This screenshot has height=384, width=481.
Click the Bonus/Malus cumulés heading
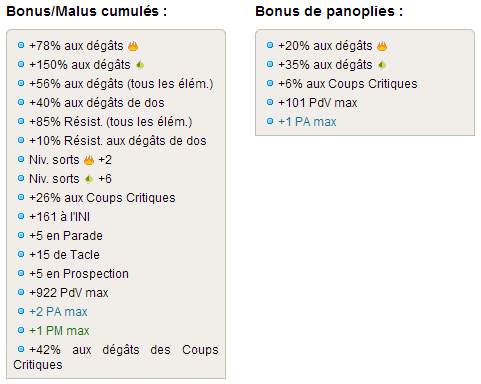87,11
